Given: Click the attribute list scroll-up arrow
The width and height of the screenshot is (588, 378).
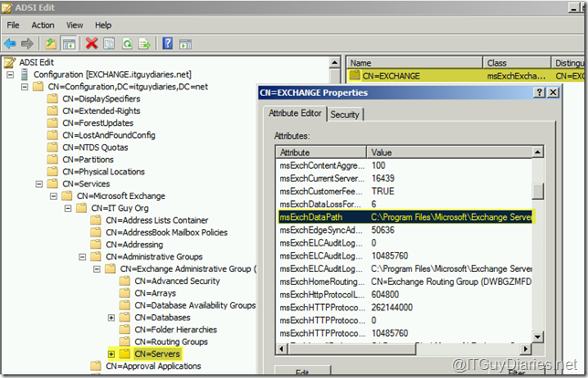Looking at the screenshot, I should [x=538, y=152].
